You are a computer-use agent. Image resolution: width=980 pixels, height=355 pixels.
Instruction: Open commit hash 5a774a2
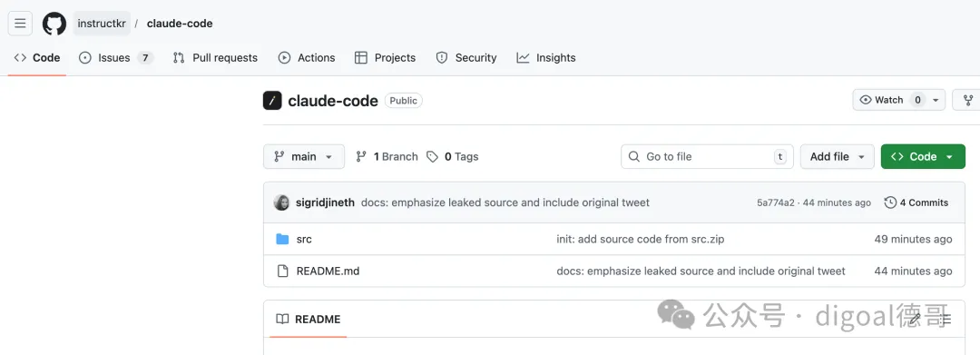pyautogui.click(x=776, y=202)
